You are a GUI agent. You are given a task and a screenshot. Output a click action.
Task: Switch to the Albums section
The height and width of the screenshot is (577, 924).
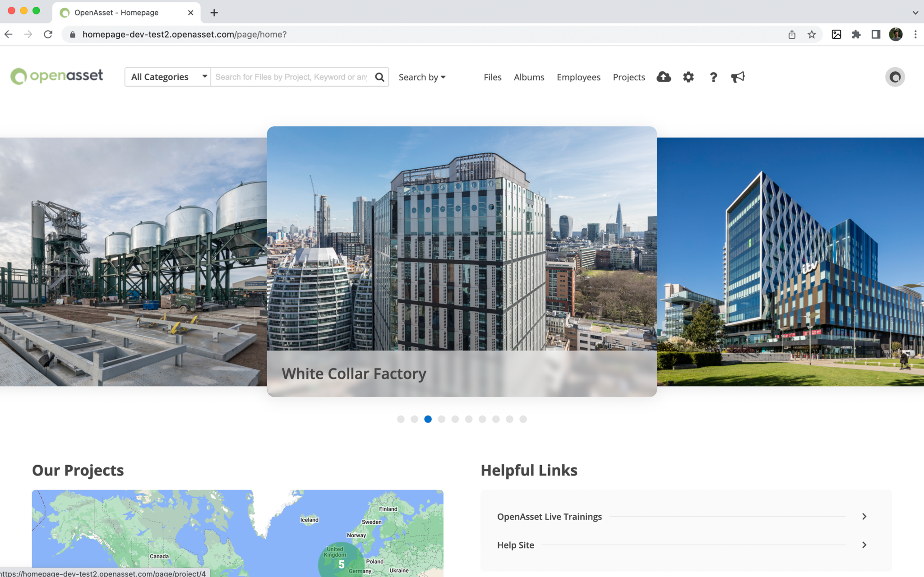[x=529, y=77]
